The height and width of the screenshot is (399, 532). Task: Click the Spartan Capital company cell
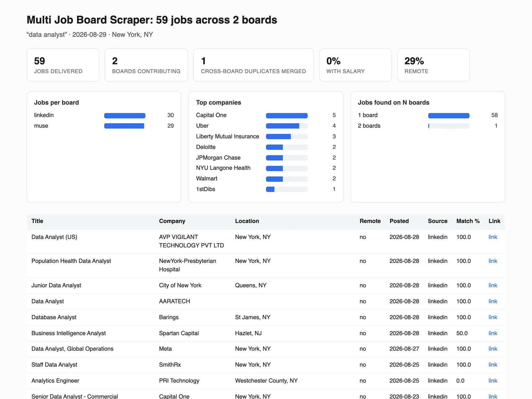tap(179, 333)
